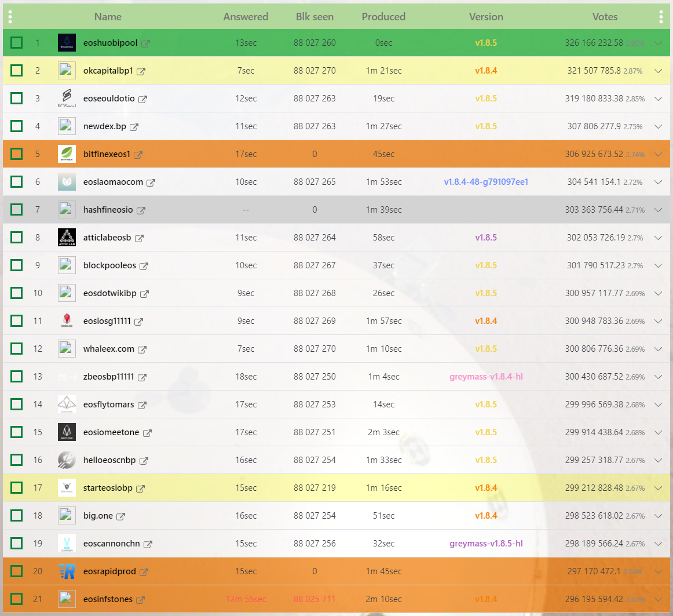The image size is (673, 616).
Task: Expand the whaleex.com row chevron
Action: coord(658,349)
